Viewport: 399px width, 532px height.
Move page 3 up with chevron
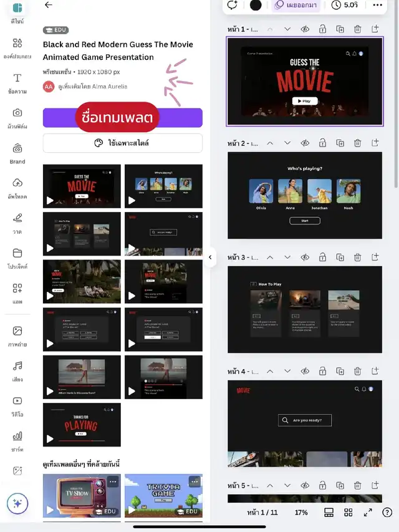tap(270, 257)
